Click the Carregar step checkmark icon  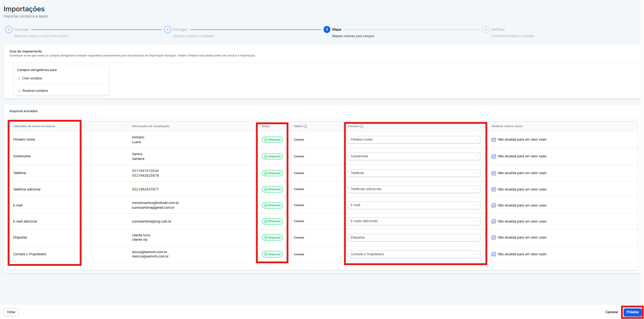point(168,29)
